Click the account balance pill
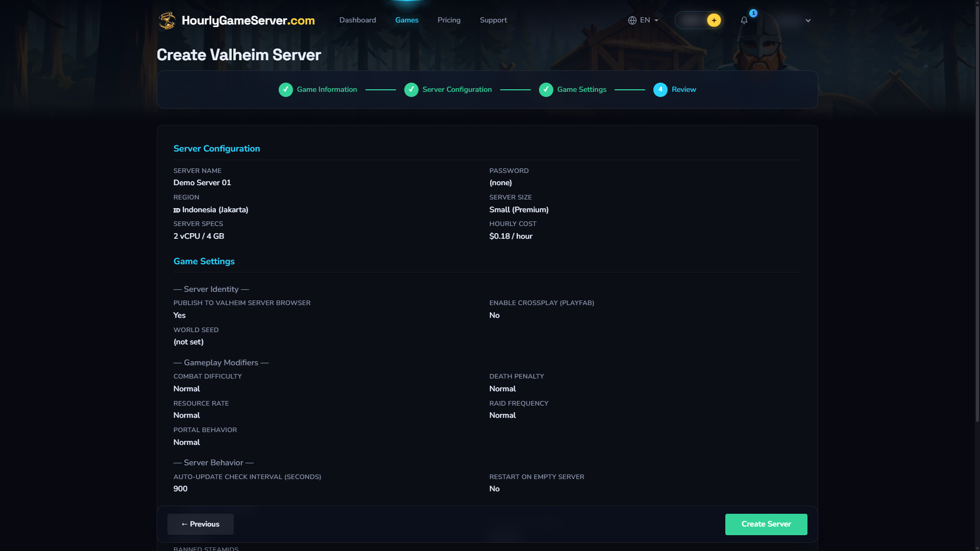This screenshot has height=551, width=980. [699, 20]
